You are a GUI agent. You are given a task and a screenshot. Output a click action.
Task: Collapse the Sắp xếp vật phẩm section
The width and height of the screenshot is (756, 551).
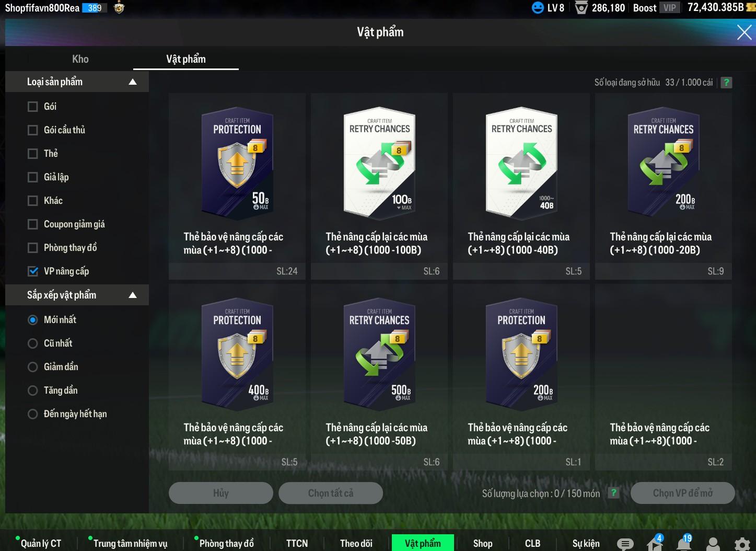point(133,295)
